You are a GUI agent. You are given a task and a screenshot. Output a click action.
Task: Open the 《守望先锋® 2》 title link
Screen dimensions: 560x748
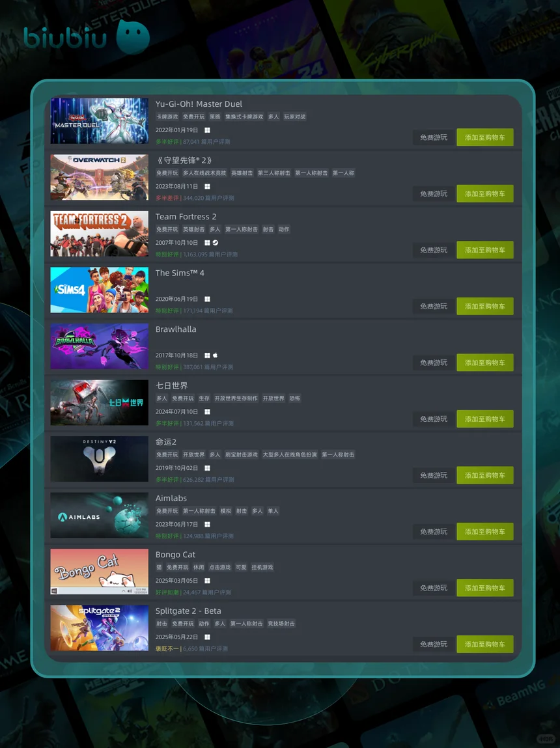pos(184,160)
